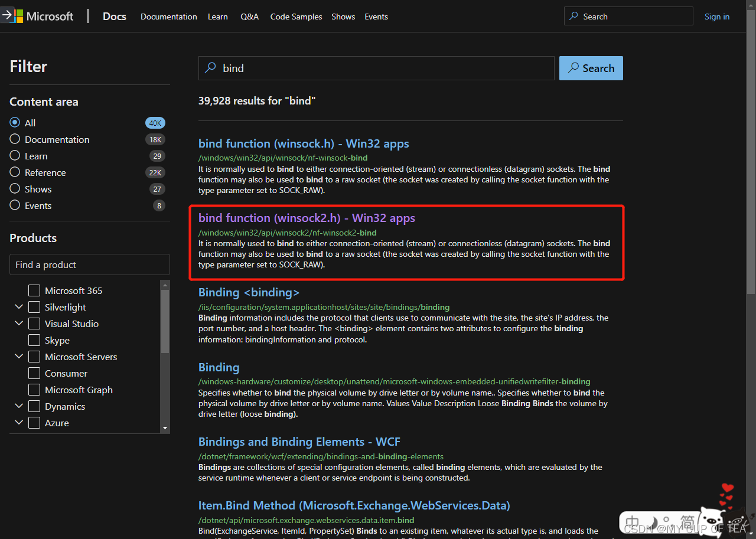Open the Documentation menu item
This screenshot has height=539, width=756.
coord(169,17)
